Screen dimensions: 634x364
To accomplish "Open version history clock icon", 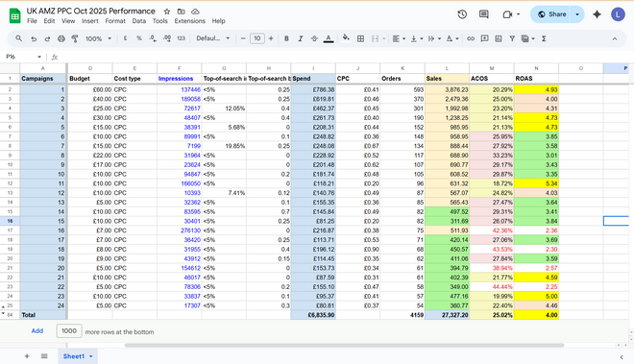I will click(x=462, y=14).
